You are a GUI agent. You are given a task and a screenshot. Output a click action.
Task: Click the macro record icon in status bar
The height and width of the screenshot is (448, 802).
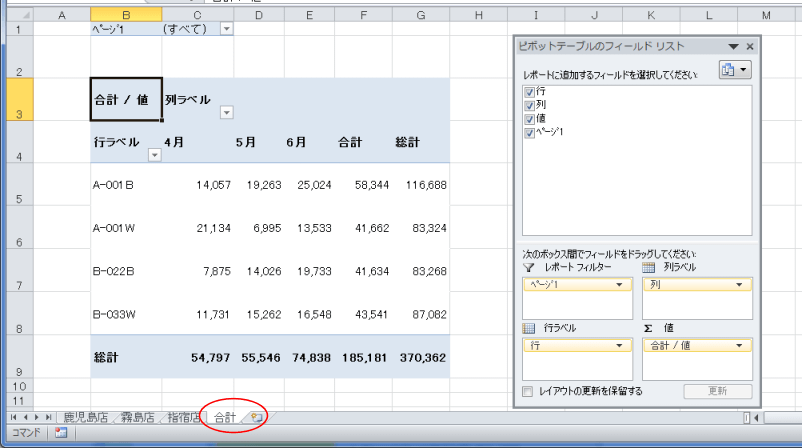60,433
